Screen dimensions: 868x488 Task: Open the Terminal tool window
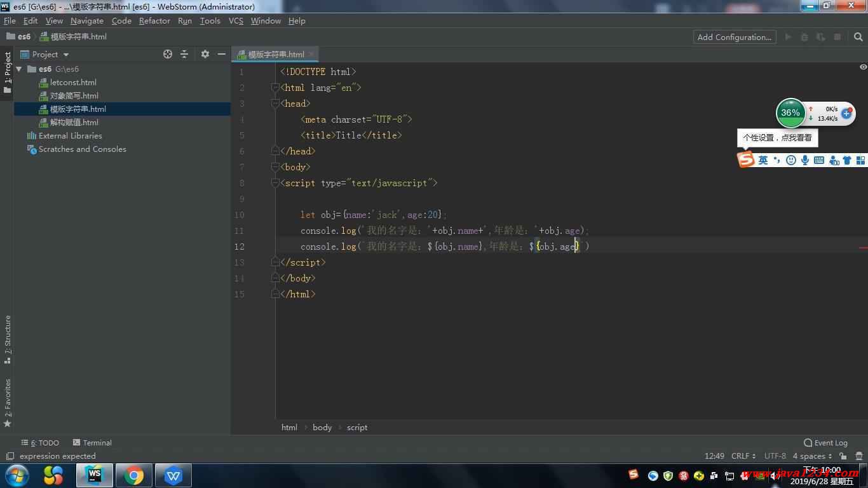[x=92, y=443]
